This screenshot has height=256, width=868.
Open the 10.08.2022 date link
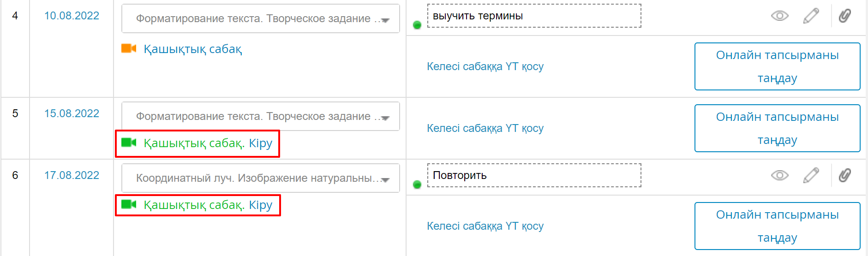click(x=72, y=16)
